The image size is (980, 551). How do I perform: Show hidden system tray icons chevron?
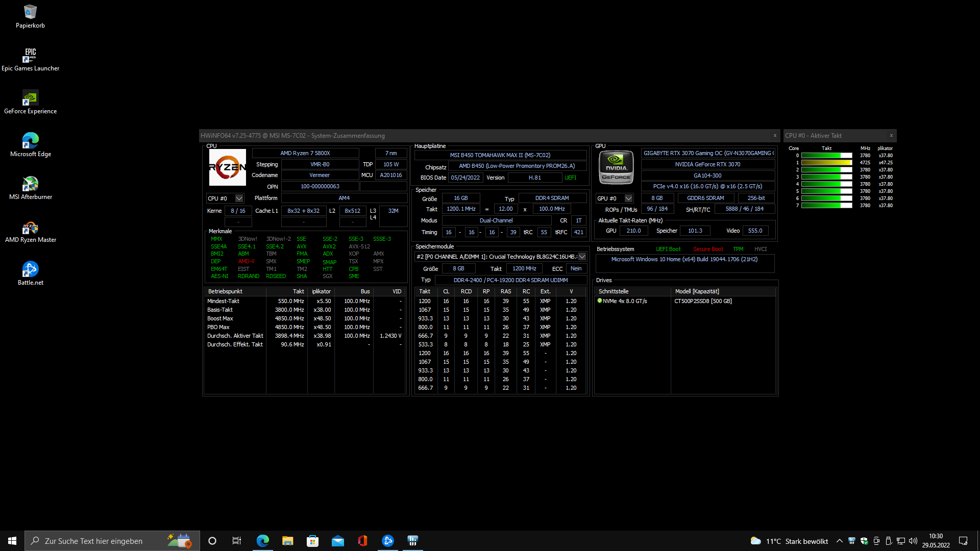[839, 541]
